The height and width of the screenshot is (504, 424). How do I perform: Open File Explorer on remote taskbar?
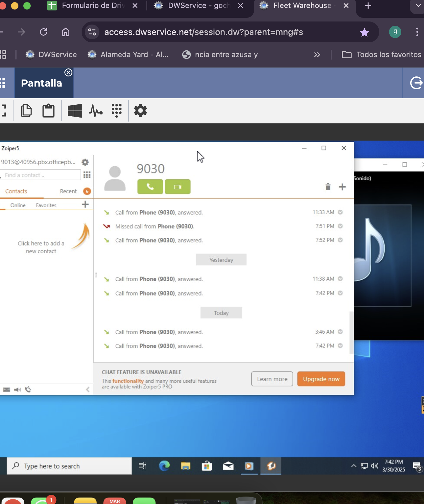click(186, 466)
